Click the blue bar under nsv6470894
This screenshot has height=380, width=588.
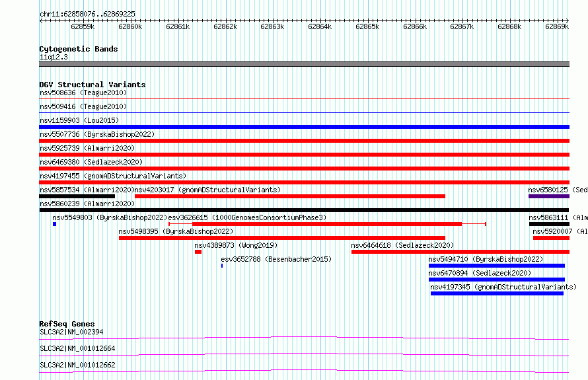pos(497,280)
